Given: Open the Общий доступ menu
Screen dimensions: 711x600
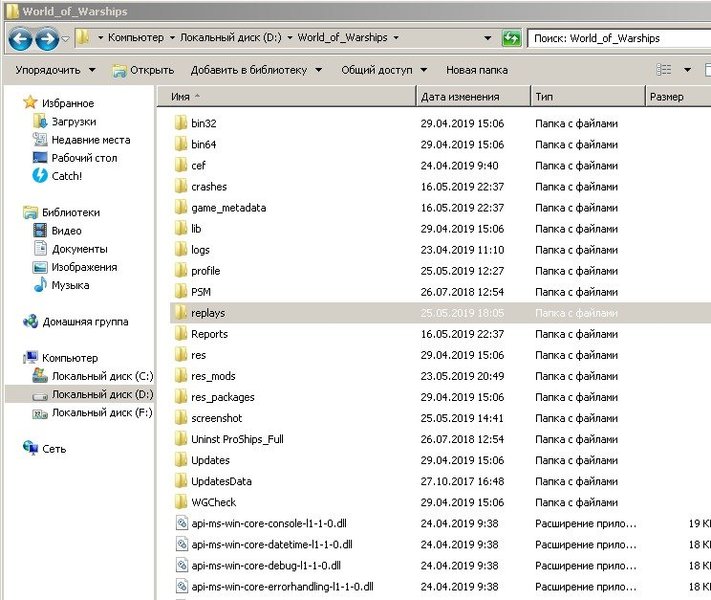Looking at the screenshot, I should point(384,70).
